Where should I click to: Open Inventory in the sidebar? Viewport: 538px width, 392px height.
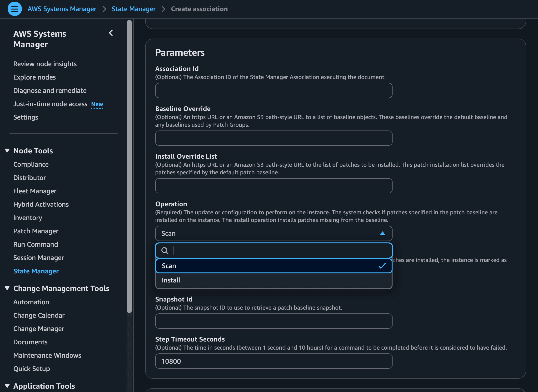tap(28, 218)
